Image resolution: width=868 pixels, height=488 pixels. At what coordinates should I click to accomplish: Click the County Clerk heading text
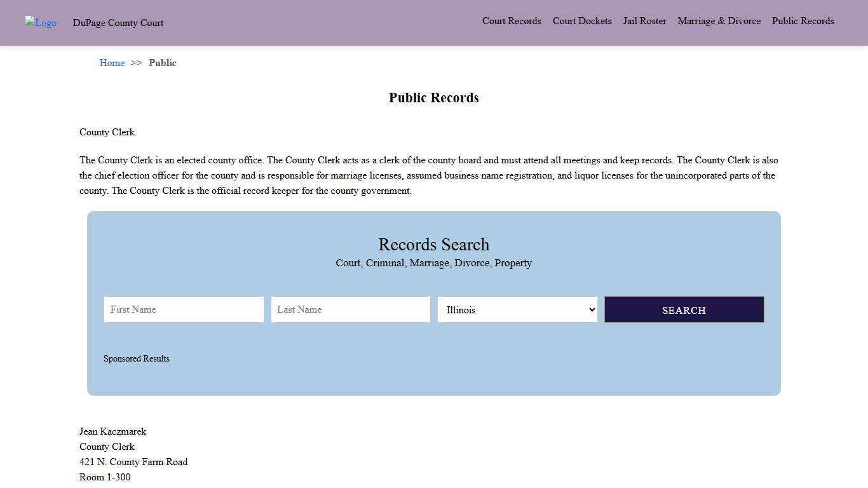tap(107, 132)
